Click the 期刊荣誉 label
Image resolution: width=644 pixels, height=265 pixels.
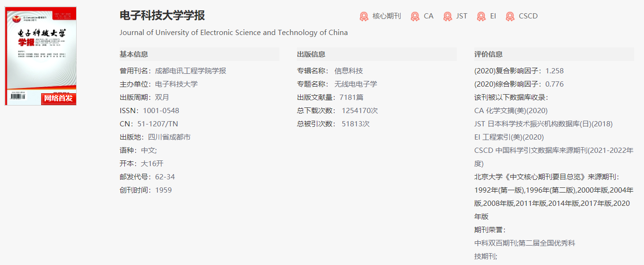490,230
